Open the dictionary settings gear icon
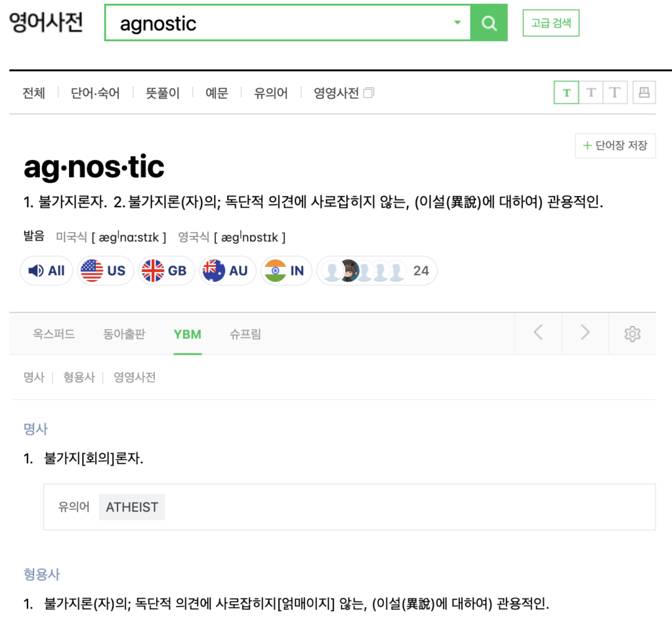Screen dimensions: 672x621 pyautogui.click(x=632, y=334)
